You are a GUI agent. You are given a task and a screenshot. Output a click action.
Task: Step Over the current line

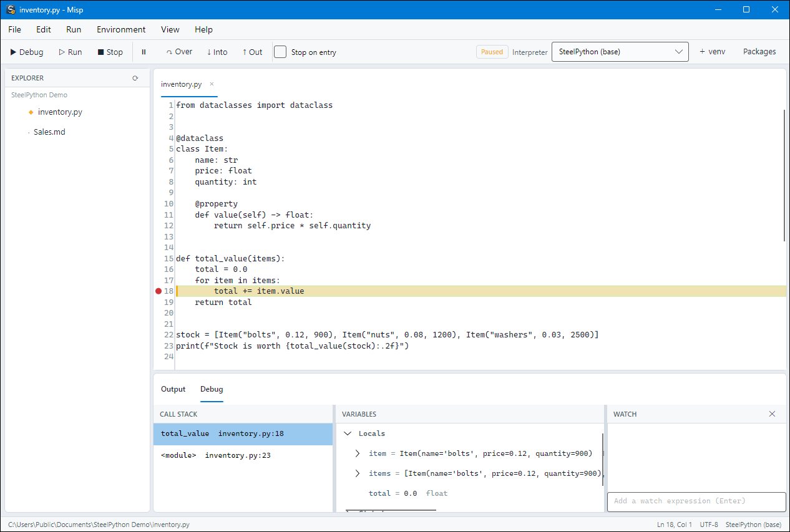[x=180, y=52]
